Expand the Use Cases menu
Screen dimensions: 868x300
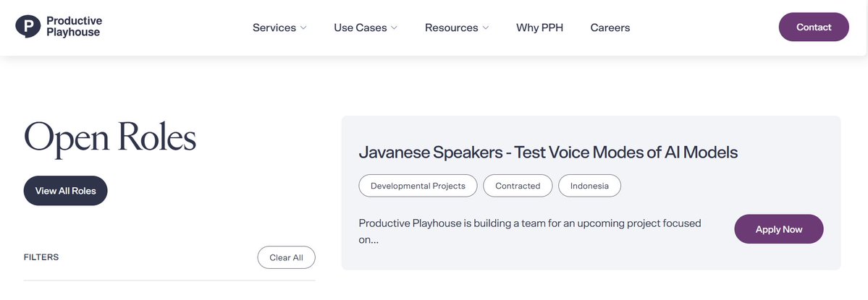coord(366,27)
